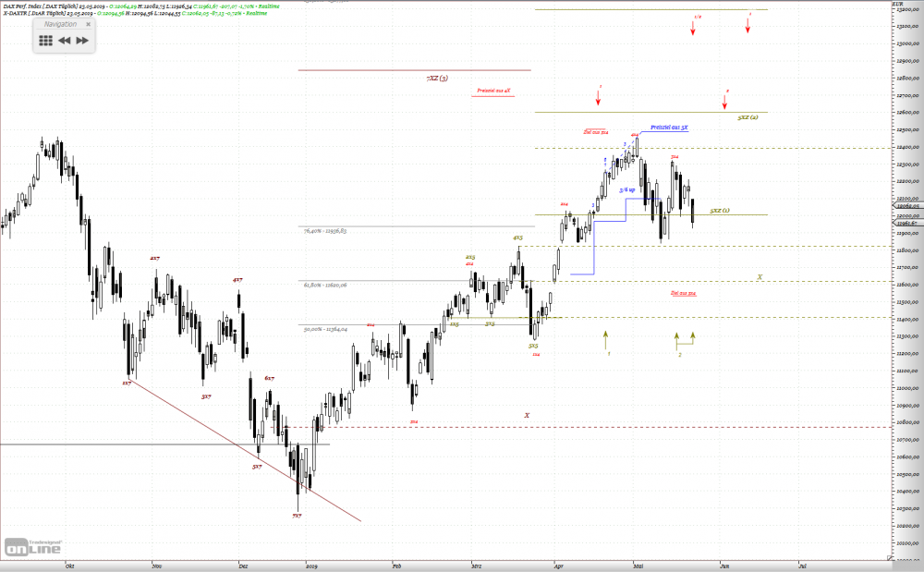Click the Preisziel aus 4X label
This screenshot has height=572, width=924.
(x=493, y=91)
